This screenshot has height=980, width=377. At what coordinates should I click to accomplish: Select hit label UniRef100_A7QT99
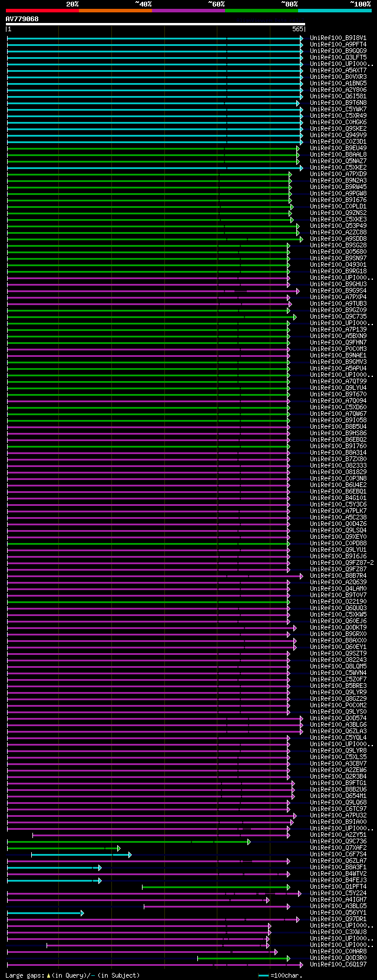click(x=338, y=382)
